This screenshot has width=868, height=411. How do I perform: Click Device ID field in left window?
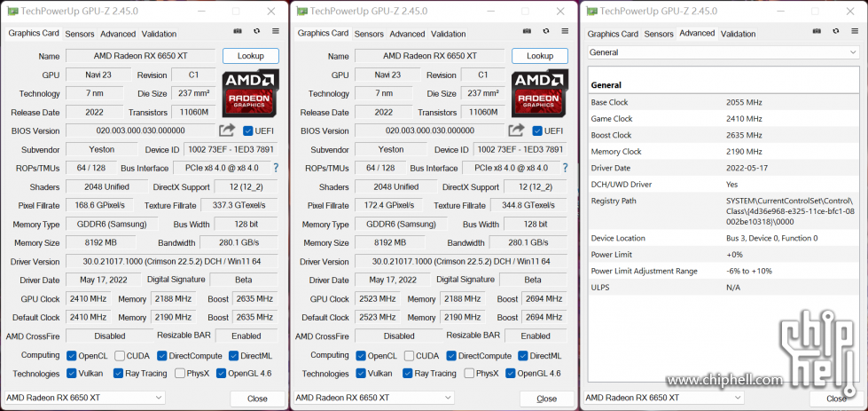point(231,149)
